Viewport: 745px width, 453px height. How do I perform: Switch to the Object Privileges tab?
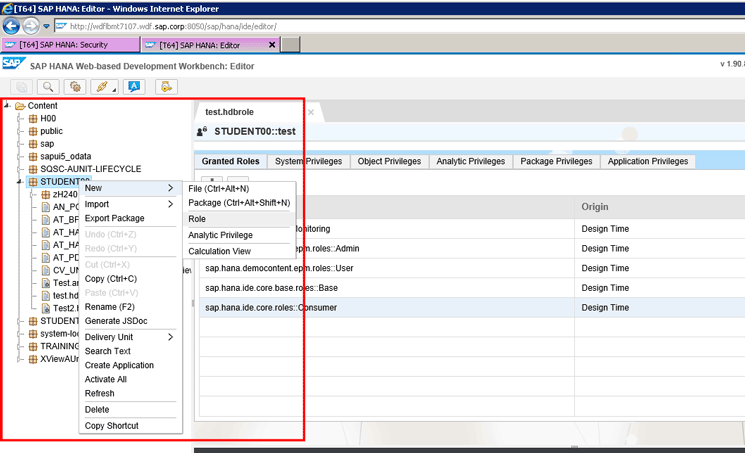click(389, 161)
